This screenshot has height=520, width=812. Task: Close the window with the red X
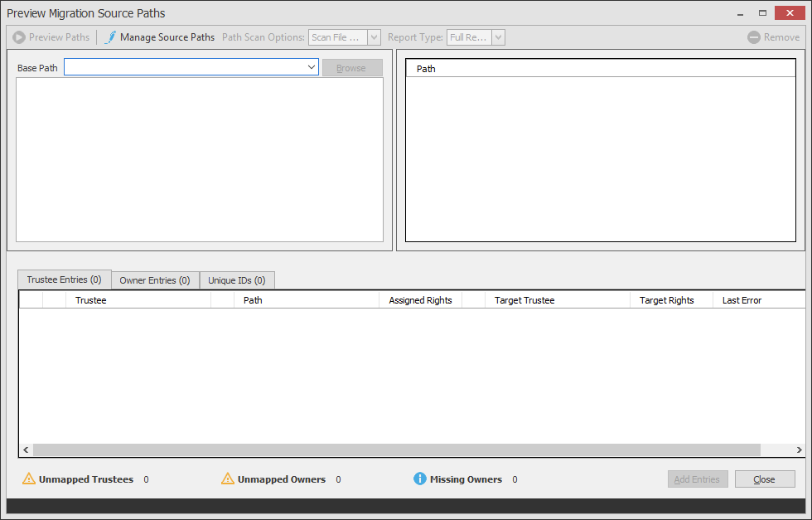pyautogui.click(x=790, y=13)
